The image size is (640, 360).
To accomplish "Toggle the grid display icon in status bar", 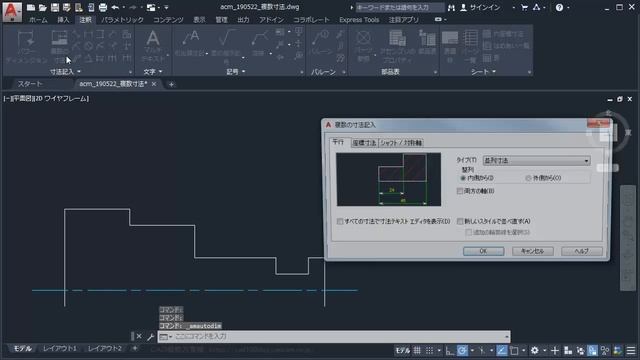I will tap(417, 350).
